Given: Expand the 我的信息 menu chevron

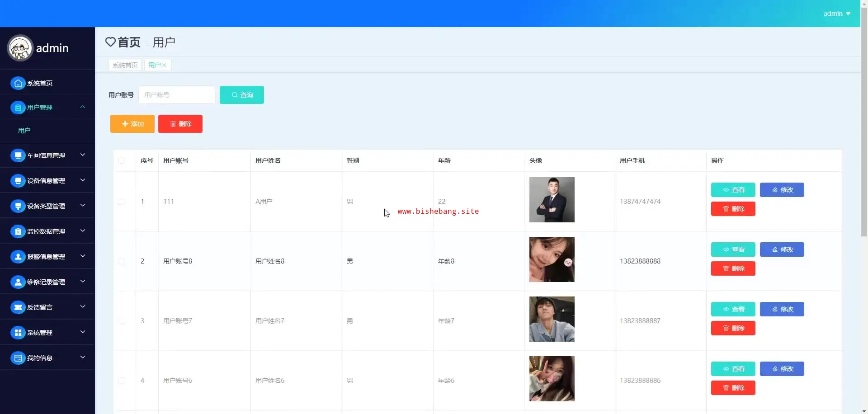Looking at the screenshot, I should [x=83, y=358].
